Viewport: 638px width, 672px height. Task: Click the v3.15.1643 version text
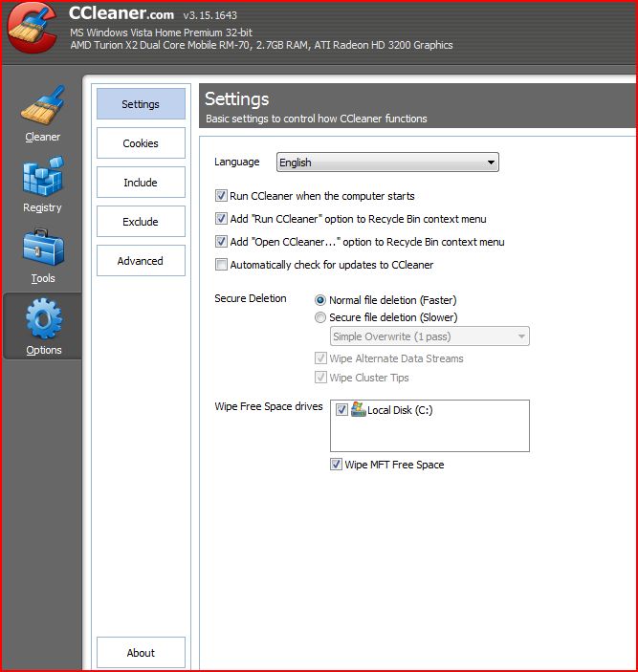pos(210,15)
